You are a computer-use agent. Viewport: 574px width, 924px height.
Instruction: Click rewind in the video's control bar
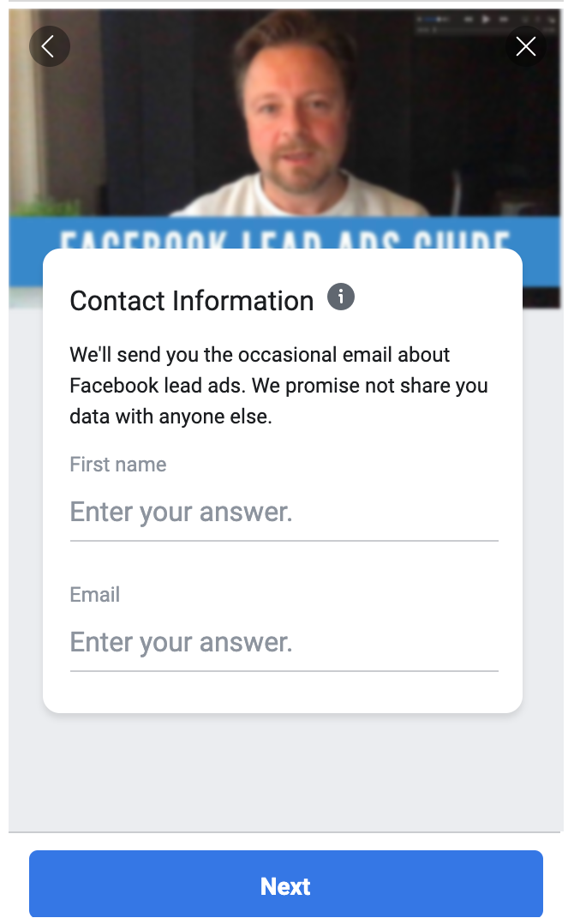(x=469, y=18)
